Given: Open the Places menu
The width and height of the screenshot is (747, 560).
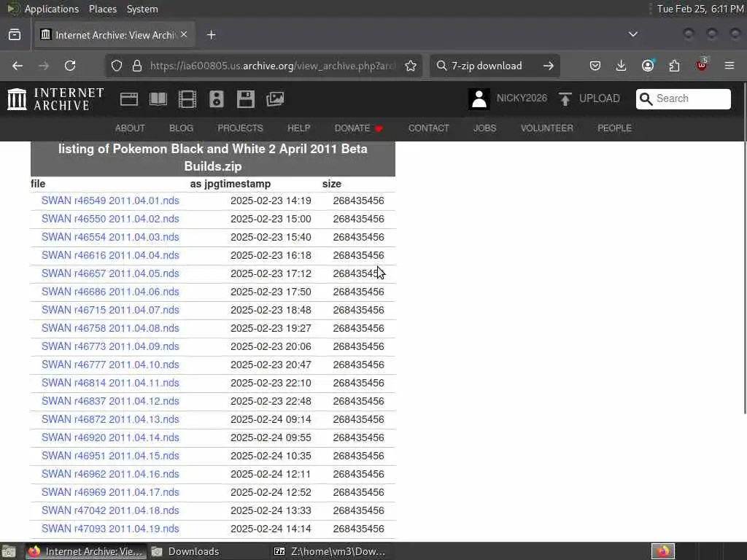Looking at the screenshot, I should [103, 9].
